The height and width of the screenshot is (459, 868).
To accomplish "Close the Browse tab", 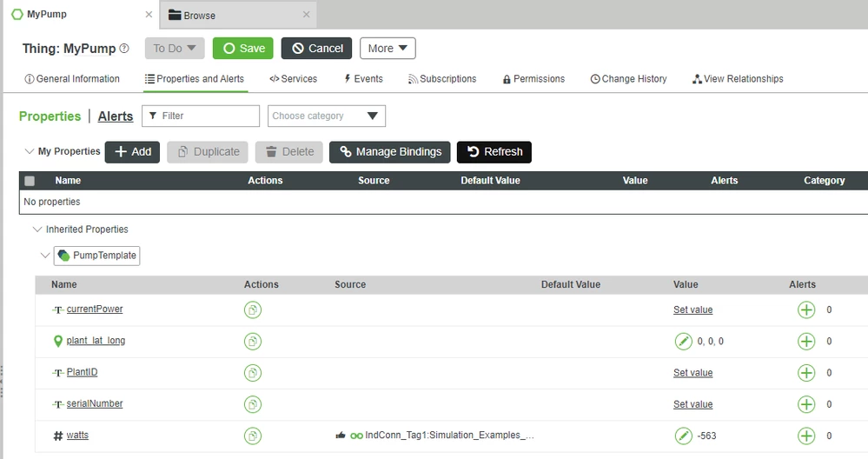I will (x=306, y=15).
